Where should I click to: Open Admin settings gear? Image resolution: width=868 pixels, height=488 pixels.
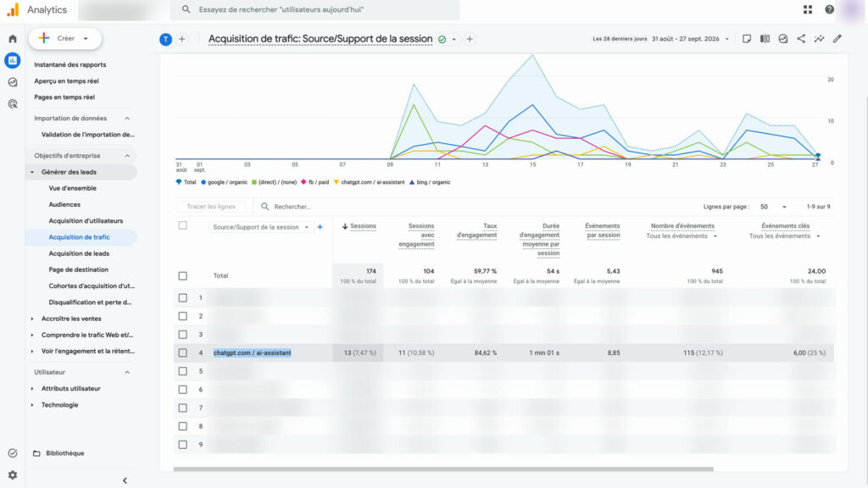pos(12,474)
